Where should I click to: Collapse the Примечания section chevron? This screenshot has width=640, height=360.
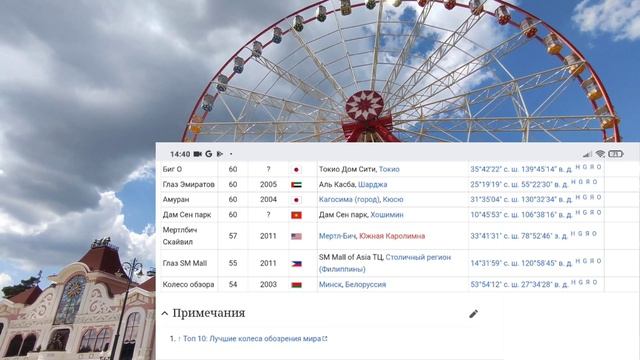(x=164, y=313)
